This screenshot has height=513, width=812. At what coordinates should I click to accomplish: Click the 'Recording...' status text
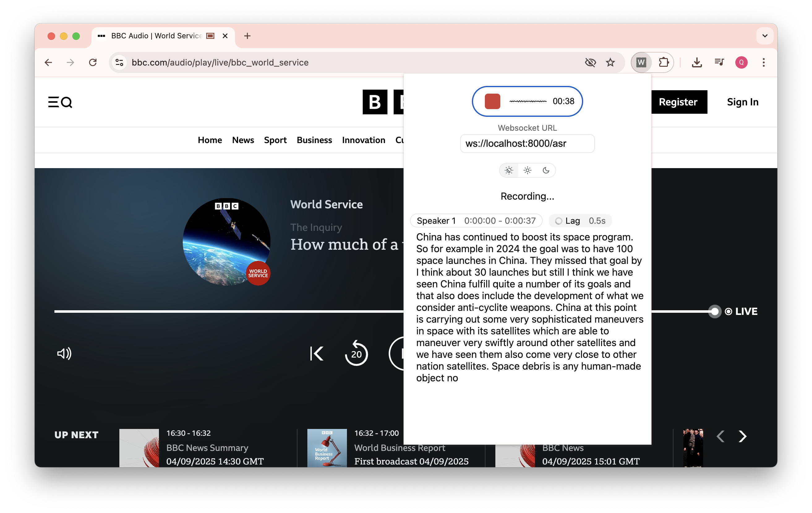coord(528,196)
